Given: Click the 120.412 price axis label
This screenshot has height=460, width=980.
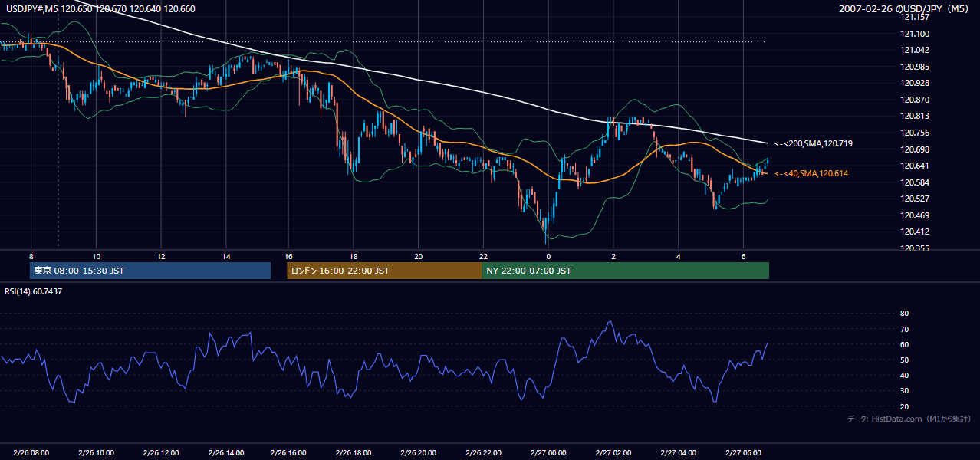Looking at the screenshot, I should [x=915, y=232].
